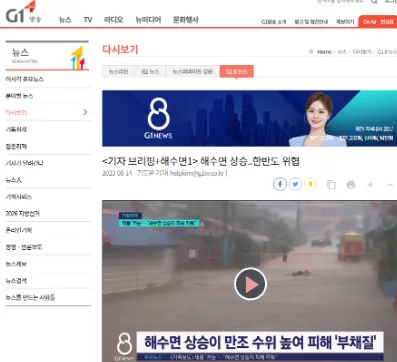Image resolution: width=397 pixels, height=362 pixels.
Task: Click the Home breadcrumb link
Action: tap(324, 52)
